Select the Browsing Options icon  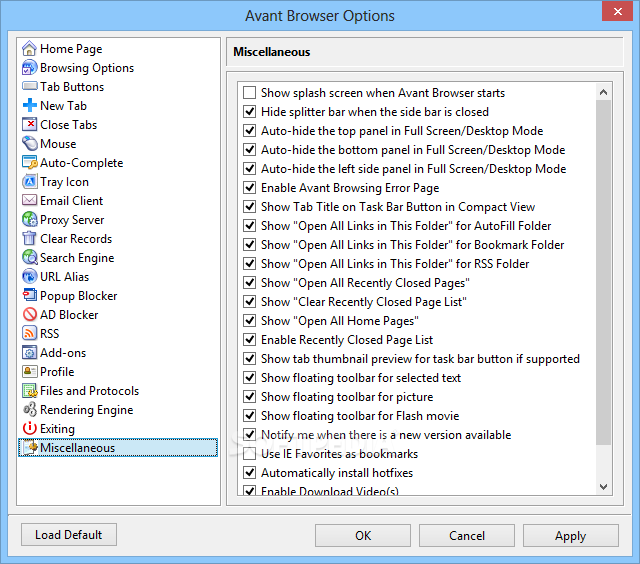pos(29,68)
